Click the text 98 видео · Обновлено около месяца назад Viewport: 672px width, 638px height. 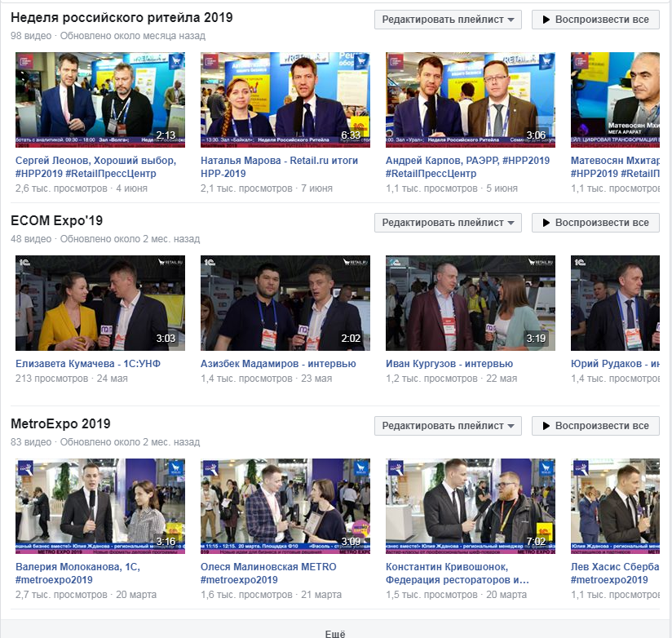coord(108,36)
